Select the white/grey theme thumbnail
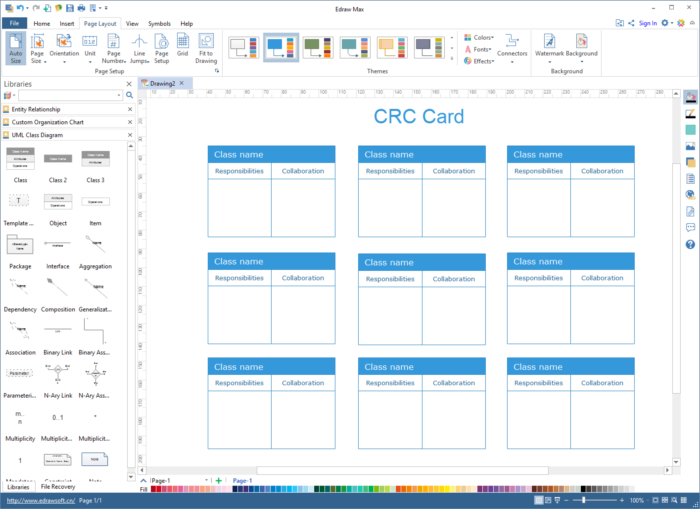 click(243, 47)
